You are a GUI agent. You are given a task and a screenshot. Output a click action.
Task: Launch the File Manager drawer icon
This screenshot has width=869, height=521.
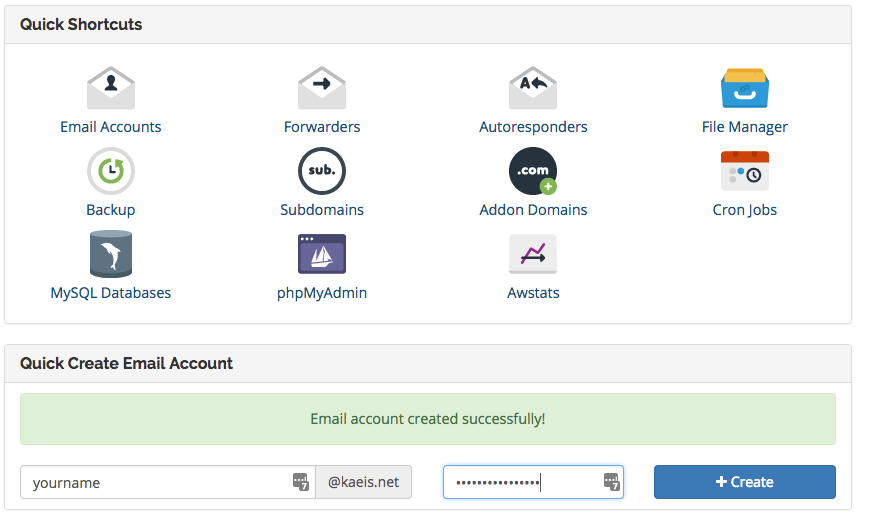745,88
